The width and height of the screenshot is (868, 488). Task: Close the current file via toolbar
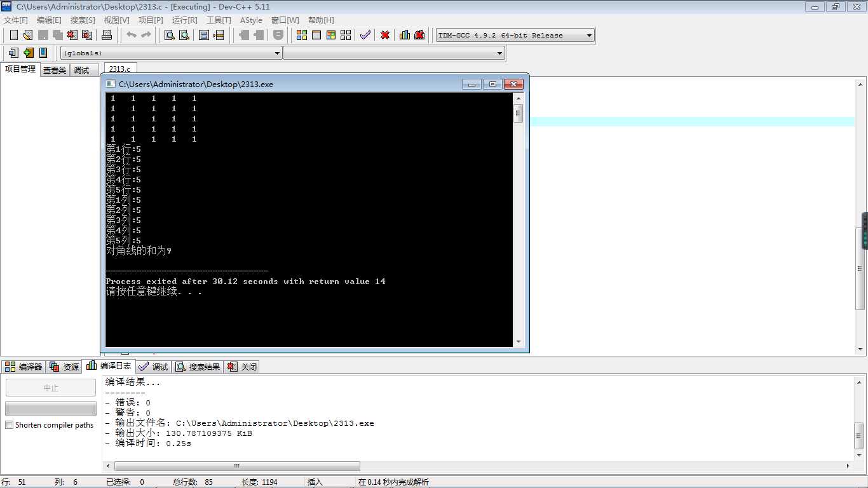click(72, 35)
